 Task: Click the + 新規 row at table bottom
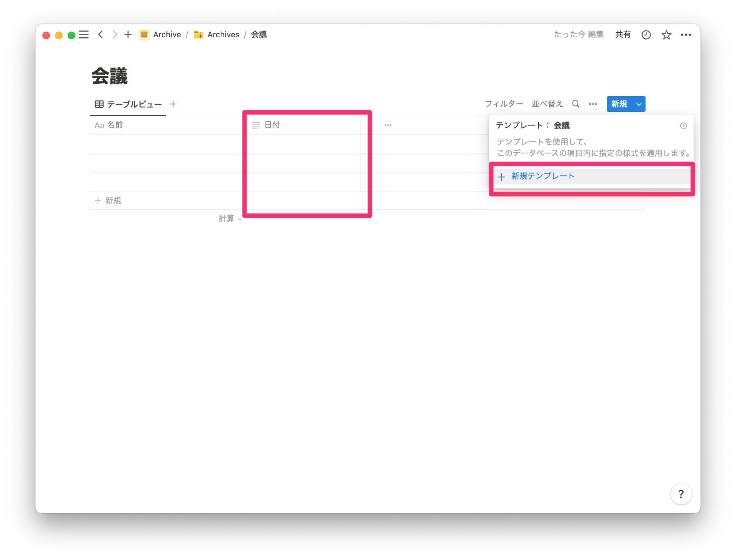coord(108,200)
